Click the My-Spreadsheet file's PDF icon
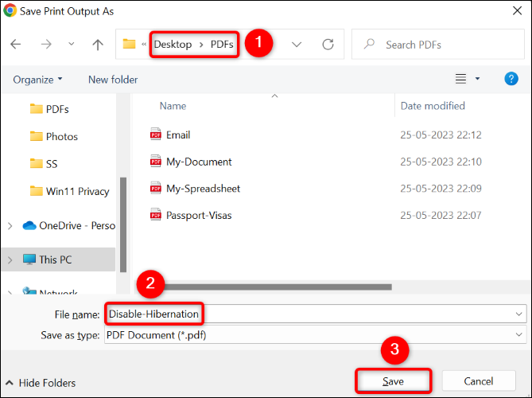This screenshot has height=398, width=532. pyautogui.click(x=156, y=188)
